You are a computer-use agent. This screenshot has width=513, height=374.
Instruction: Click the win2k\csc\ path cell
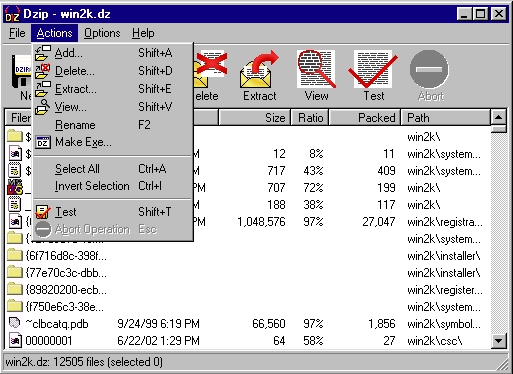435,341
